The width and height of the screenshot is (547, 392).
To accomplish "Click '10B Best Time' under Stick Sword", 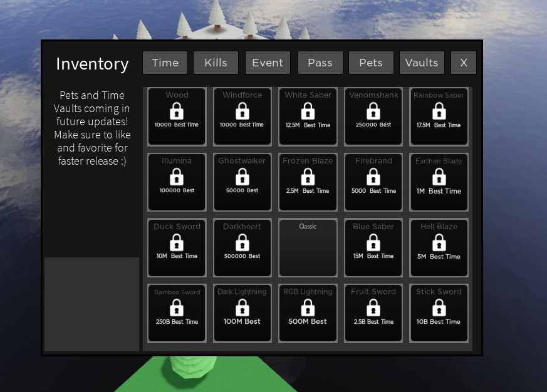I will pyautogui.click(x=439, y=321).
